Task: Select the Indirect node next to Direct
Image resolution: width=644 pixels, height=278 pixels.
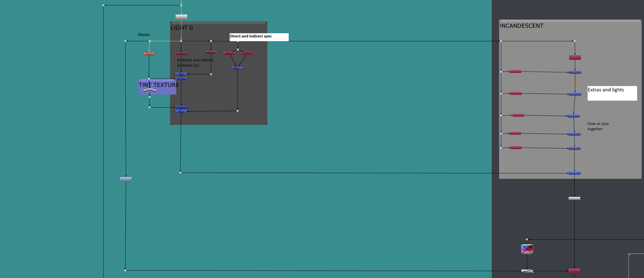Action: (x=247, y=53)
